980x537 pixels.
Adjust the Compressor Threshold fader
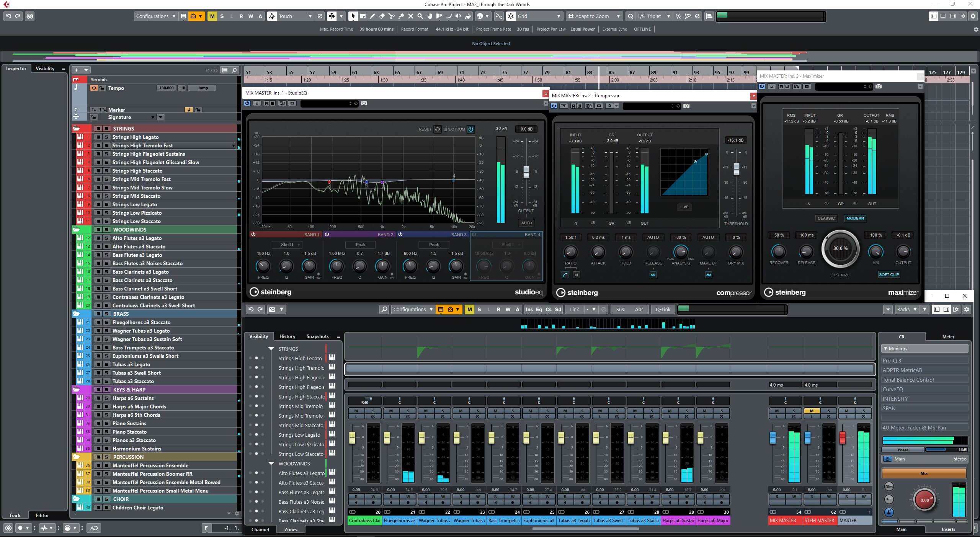pos(736,169)
